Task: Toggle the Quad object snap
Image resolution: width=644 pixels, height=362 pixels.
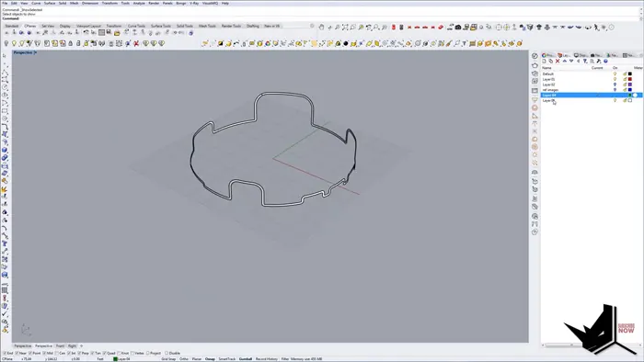Action: click(x=109, y=353)
